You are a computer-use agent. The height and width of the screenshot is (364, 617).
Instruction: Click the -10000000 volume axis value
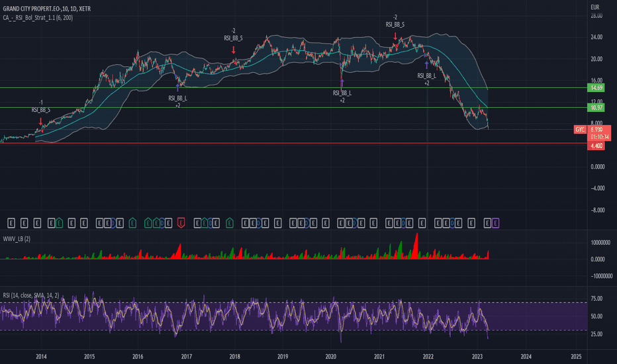[602, 276]
